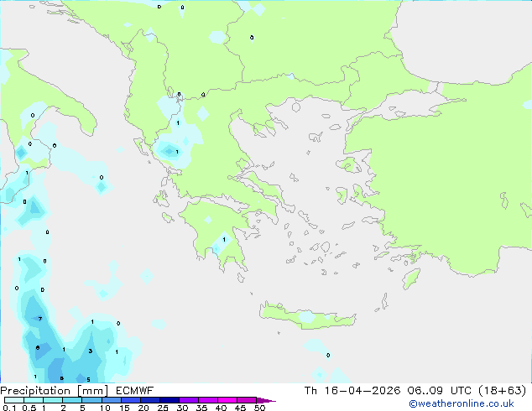Screen dimensions: 532x411
Task: Click the "0.5" legend scale label
Action: pos(29,408)
